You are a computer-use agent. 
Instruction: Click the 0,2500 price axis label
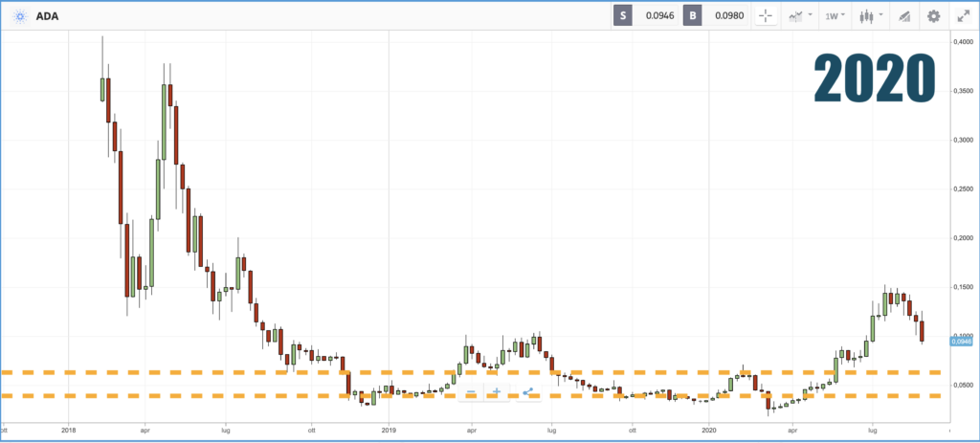tap(961, 188)
